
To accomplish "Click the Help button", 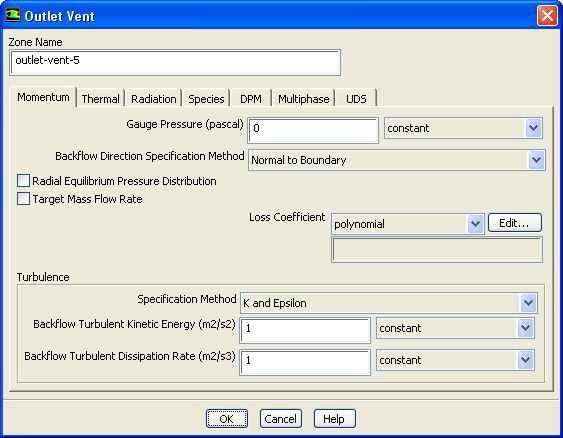I will 335,419.
